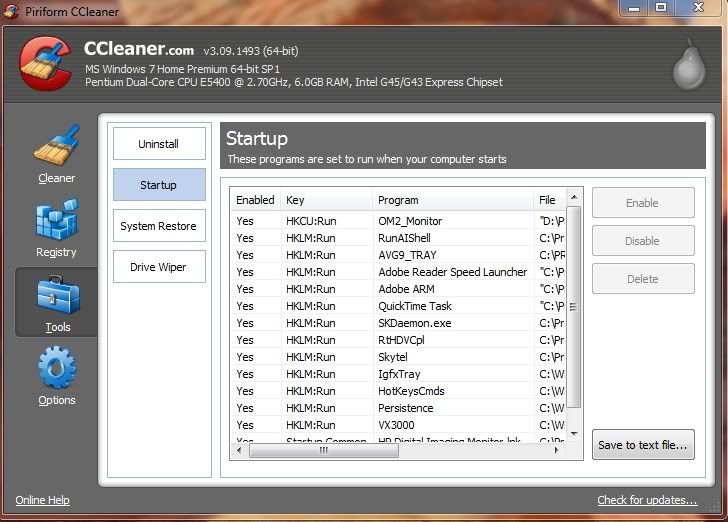Image resolution: width=728 pixels, height=522 pixels.
Task: Click the vertical scrollbar up arrow
Action: (x=574, y=197)
